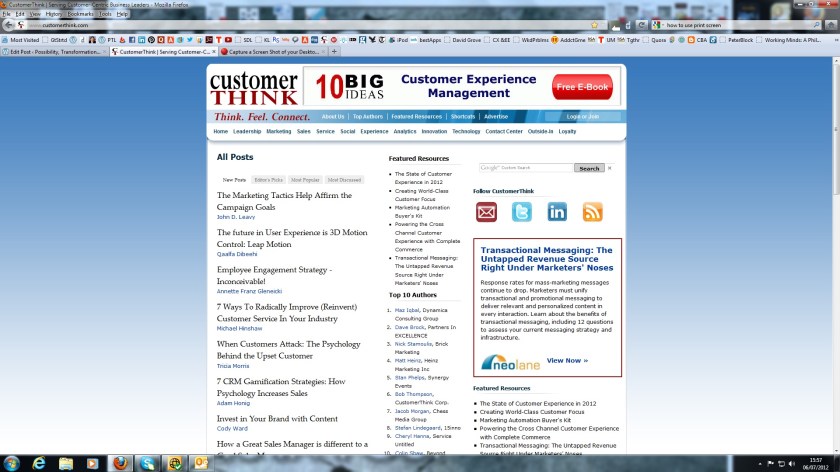Click the Firefox icon in the taskbar
840x472 pixels.
120,462
